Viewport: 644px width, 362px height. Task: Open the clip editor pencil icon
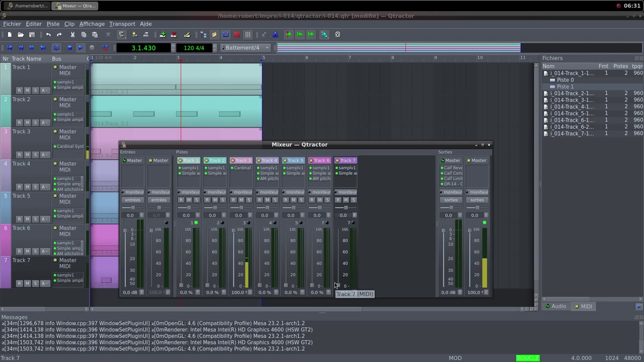(187, 35)
